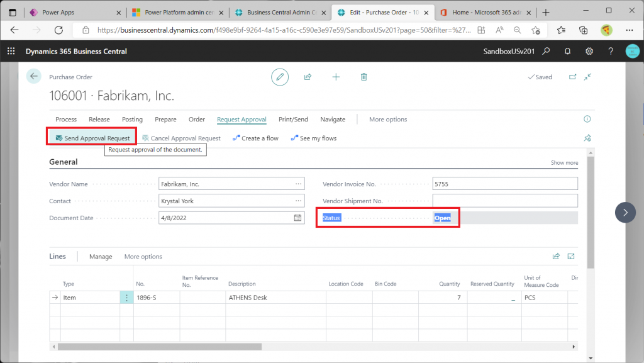Screen dimensions: 644x363
Task: Click Cancel Approval Request
Action: (181, 138)
